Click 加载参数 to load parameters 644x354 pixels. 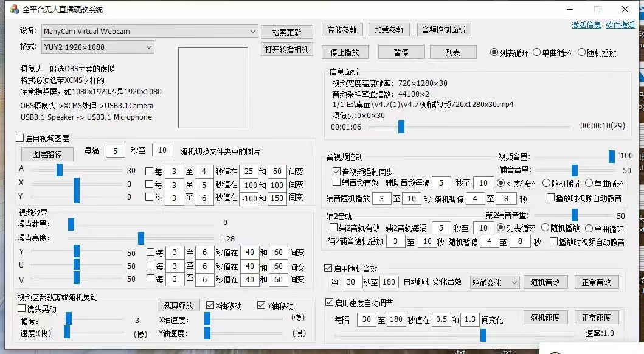(x=389, y=29)
